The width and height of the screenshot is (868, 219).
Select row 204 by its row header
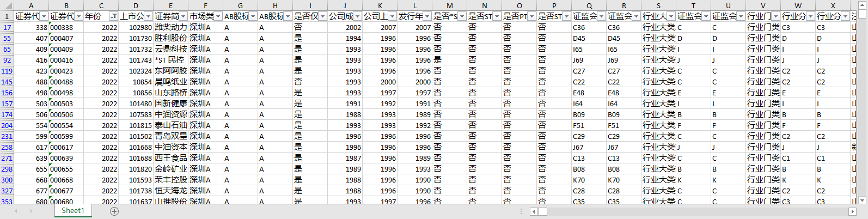point(7,125)
